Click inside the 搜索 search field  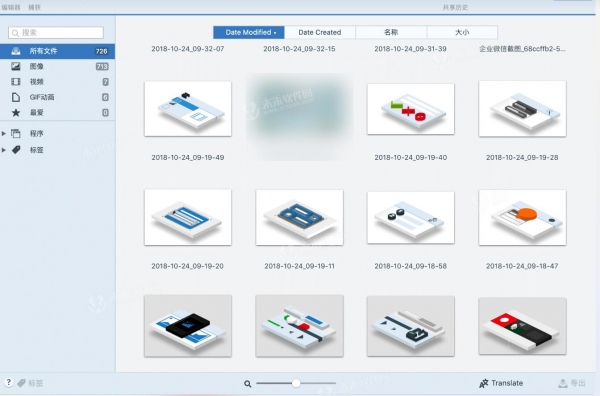coord(56,33)
